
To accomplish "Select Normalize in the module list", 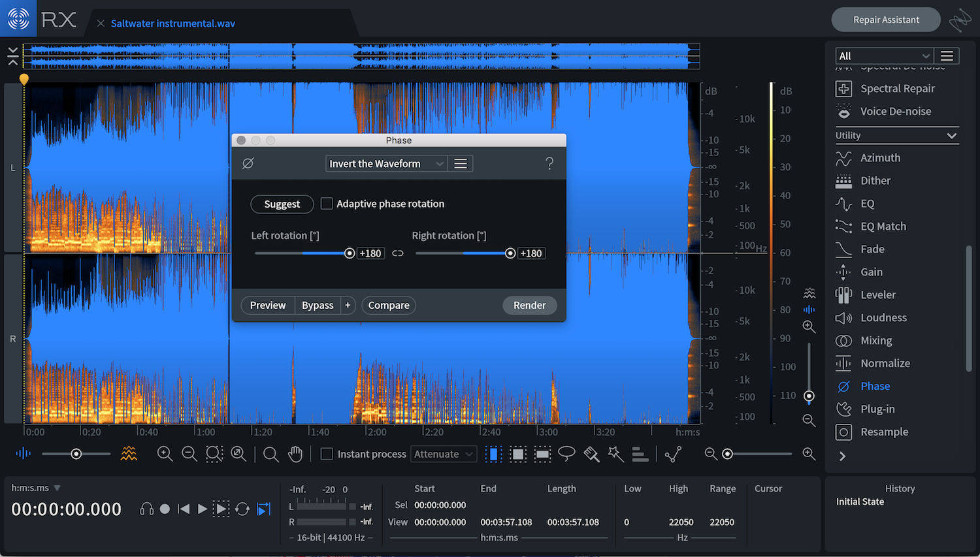I will (885, 364).
